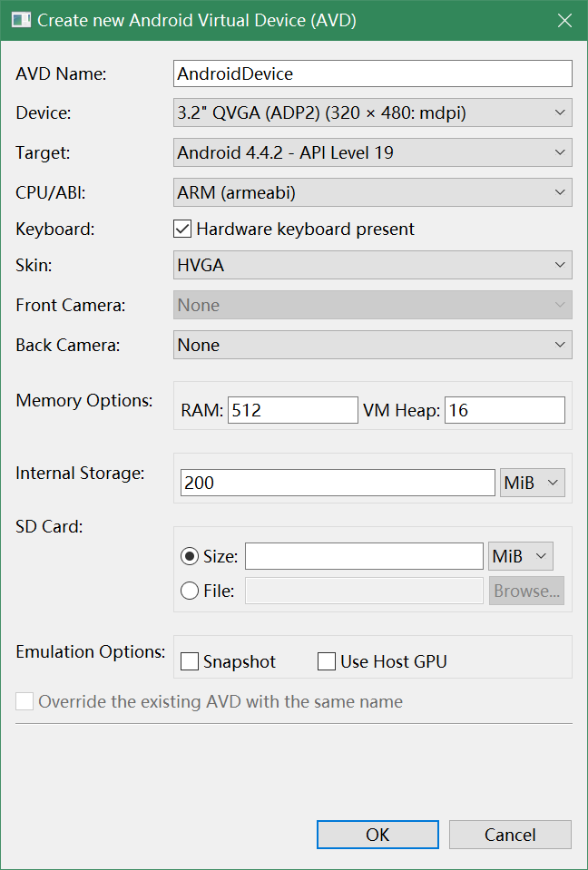Toggle Hardware keyboard present checkbox

[182, 230]
